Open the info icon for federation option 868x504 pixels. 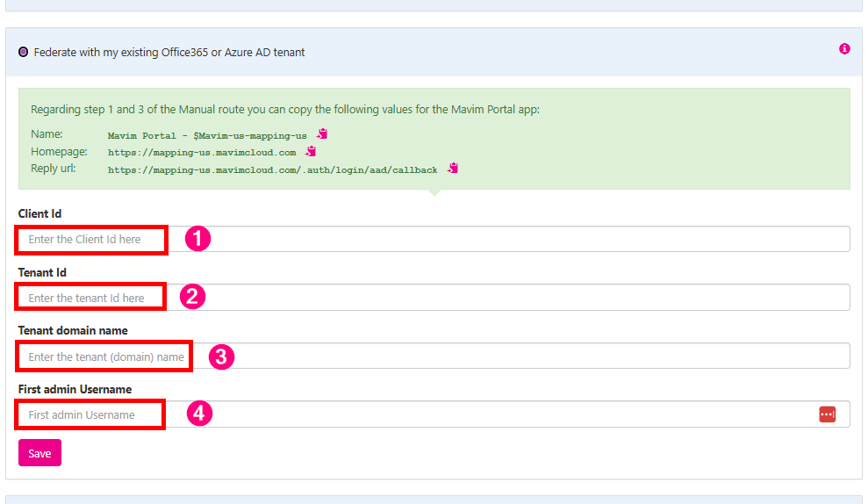coord(844,49)
